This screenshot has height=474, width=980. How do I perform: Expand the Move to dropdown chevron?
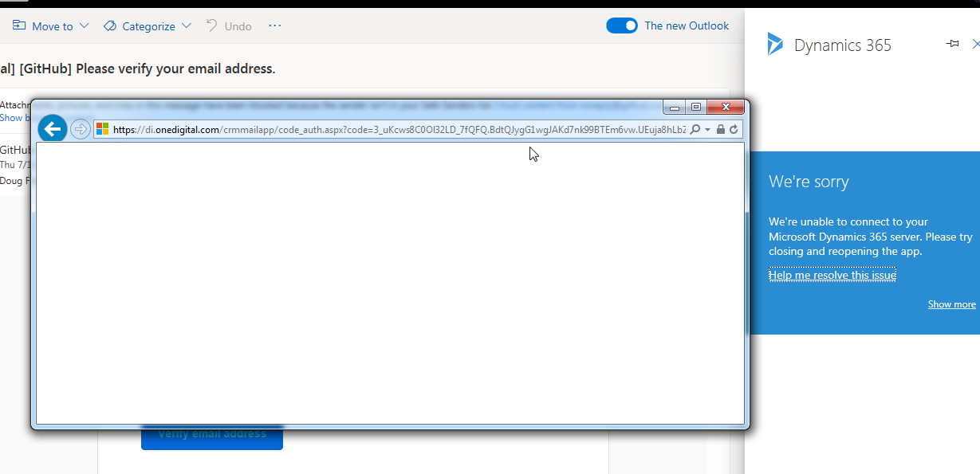pos(85,26)
